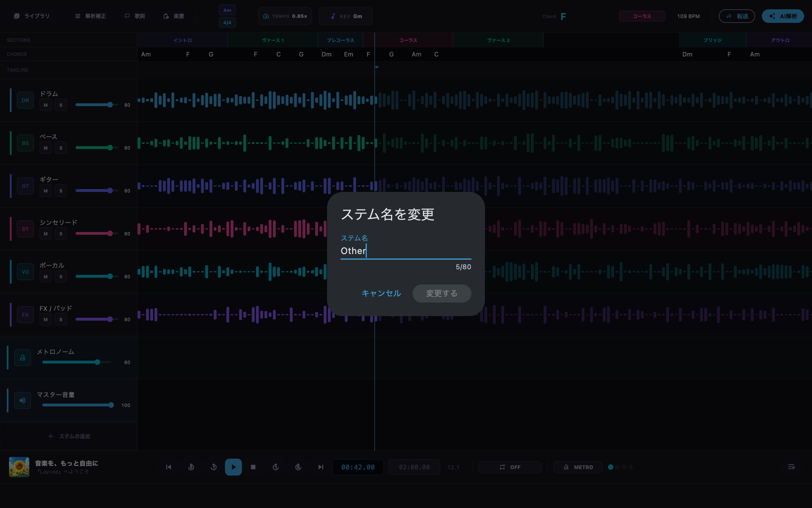
Task: Click the metronome track icon
Action: pyautogui.click(x=23, y=358)
